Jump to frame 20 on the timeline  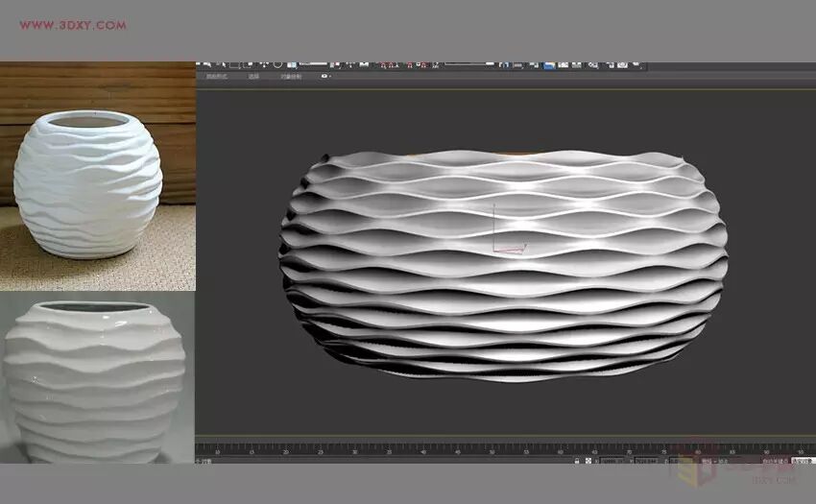[x=286, y=452]
